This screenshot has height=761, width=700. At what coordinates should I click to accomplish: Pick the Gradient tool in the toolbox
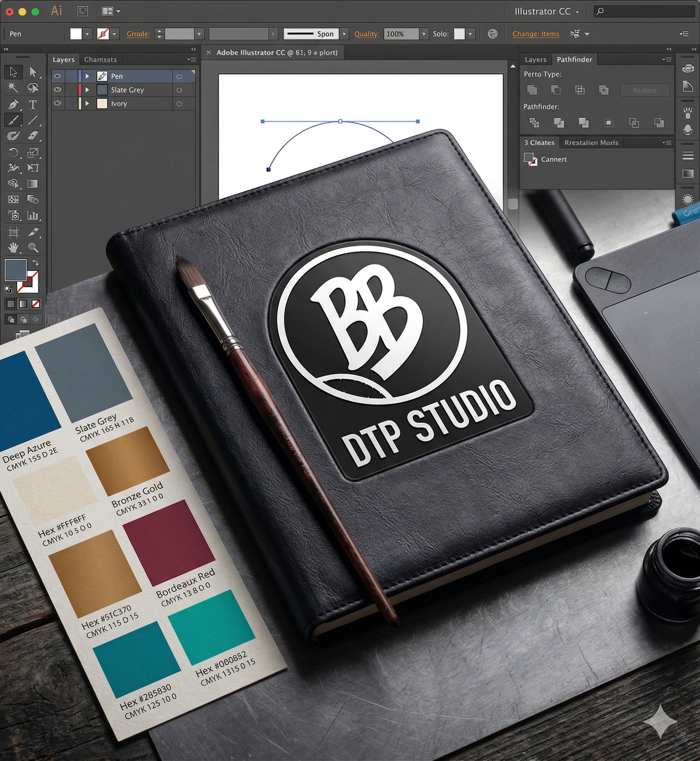[x=33, y=184]
